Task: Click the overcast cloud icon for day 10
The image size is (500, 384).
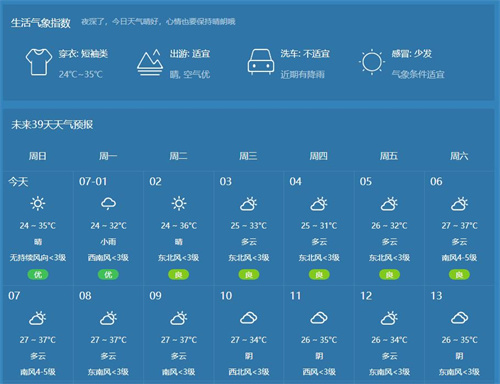Action: point(249,318)
